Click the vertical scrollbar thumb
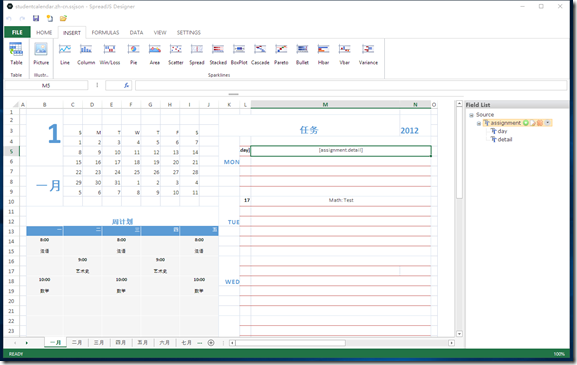 [x=459, y=153]
